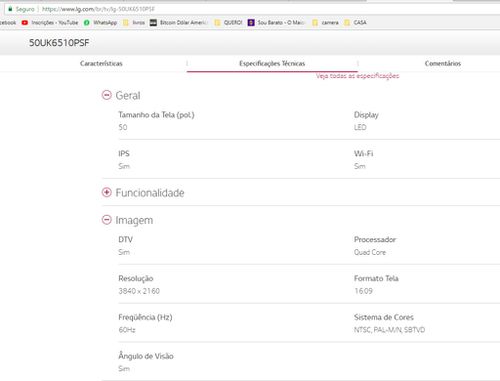Screen dimensions: 500x381
Task: Collapse the Imagem section
Action: click(x=107, y=220)
